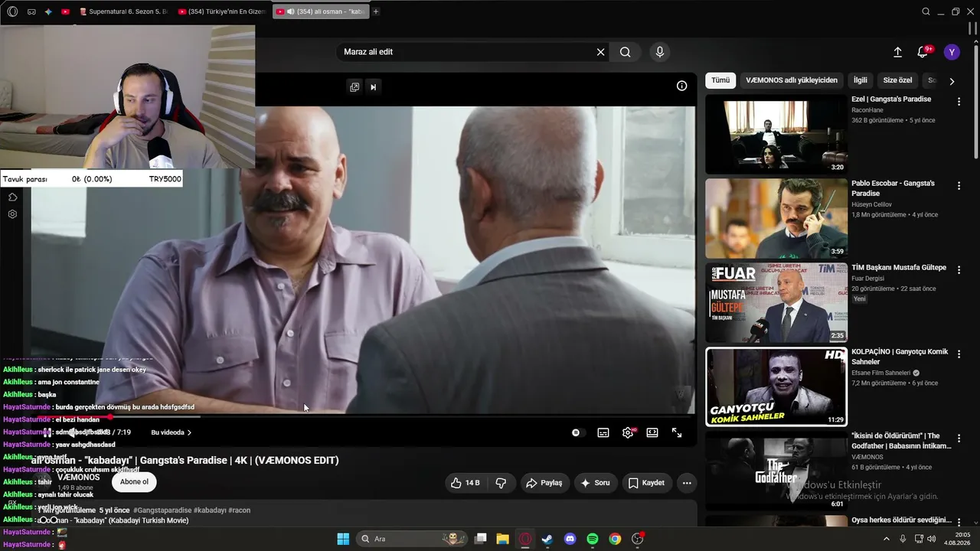Select the VÆMONOS adlı yükleyiciden chip
980x551 pixels.
(x=792, y=80)
